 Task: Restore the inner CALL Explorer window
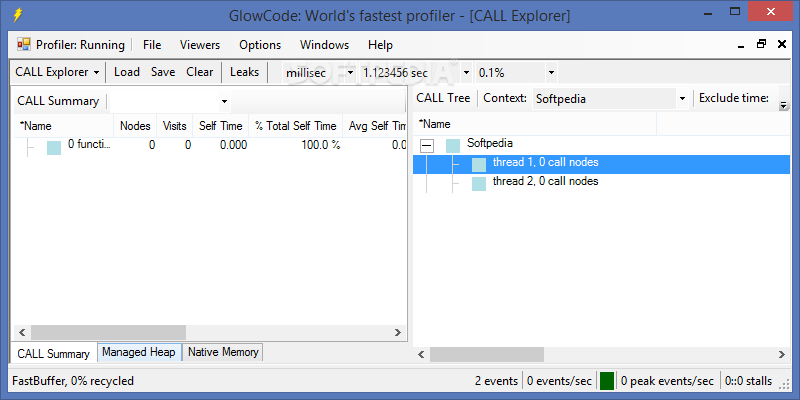761,44
